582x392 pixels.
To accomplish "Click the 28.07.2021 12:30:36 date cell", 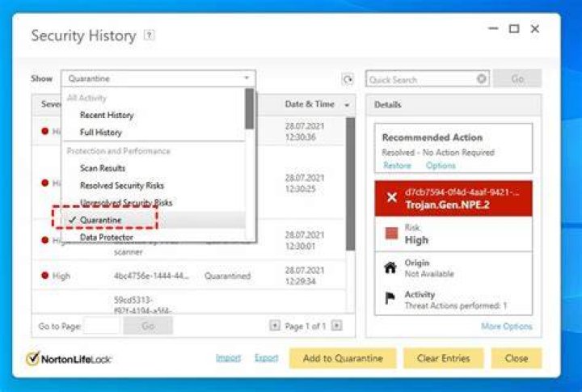I will tap(305, 132).
